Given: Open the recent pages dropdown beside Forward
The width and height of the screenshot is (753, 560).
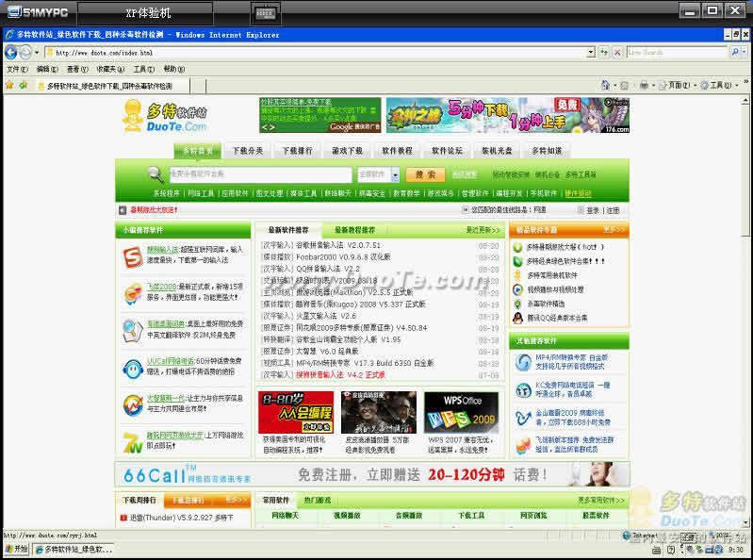Looking at the screenshot, I should pos(37,53).
